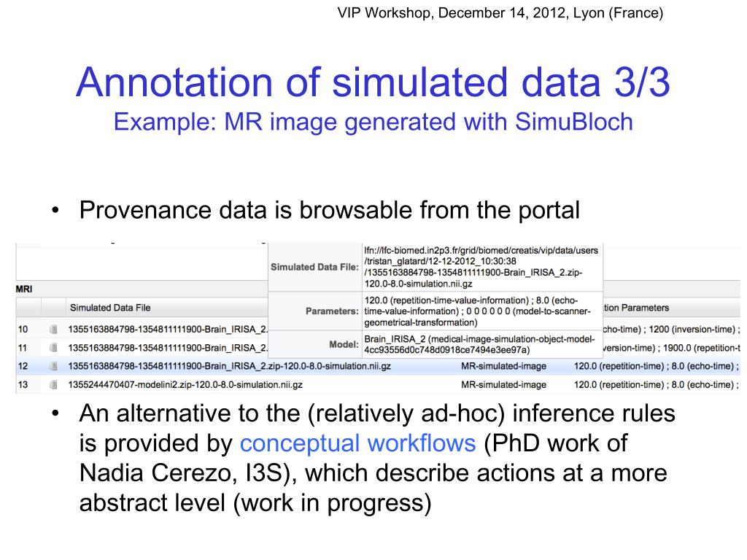Click the file icon in row 11
The image size is (747, 560).
coord(53,348)
